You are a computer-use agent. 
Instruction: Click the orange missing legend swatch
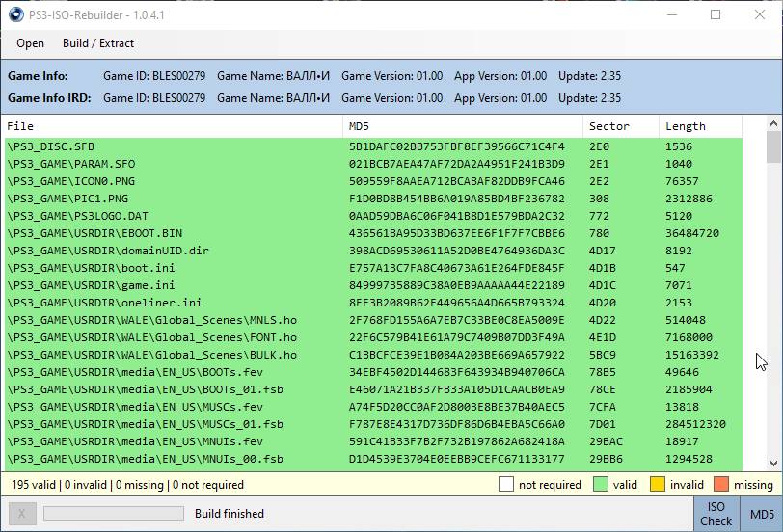[x=721, y=484]
